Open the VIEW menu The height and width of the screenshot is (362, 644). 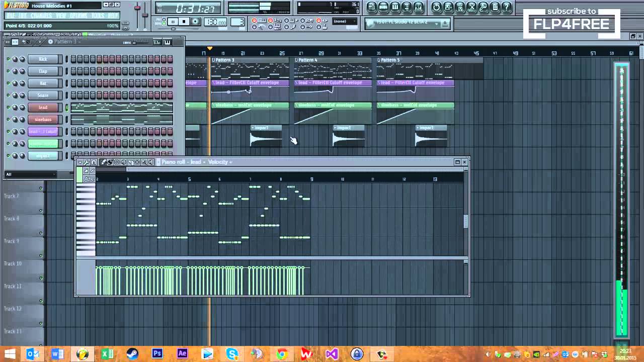[x=61, y=16]
